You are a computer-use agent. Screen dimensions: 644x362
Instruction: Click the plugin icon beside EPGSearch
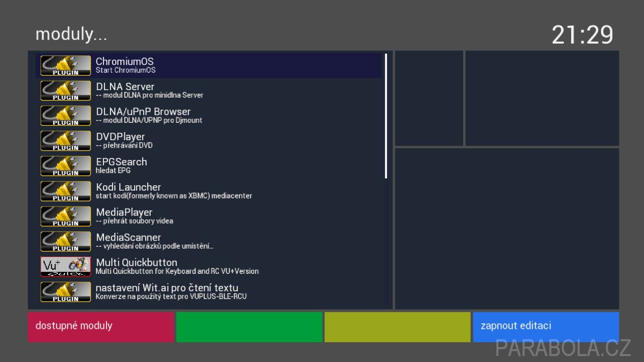tap(65, 166)
